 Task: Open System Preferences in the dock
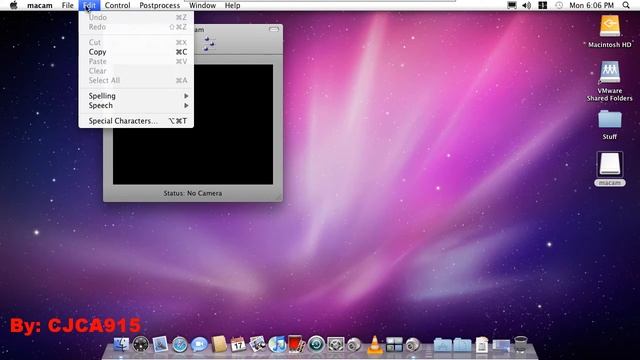(x=336, y=344)
